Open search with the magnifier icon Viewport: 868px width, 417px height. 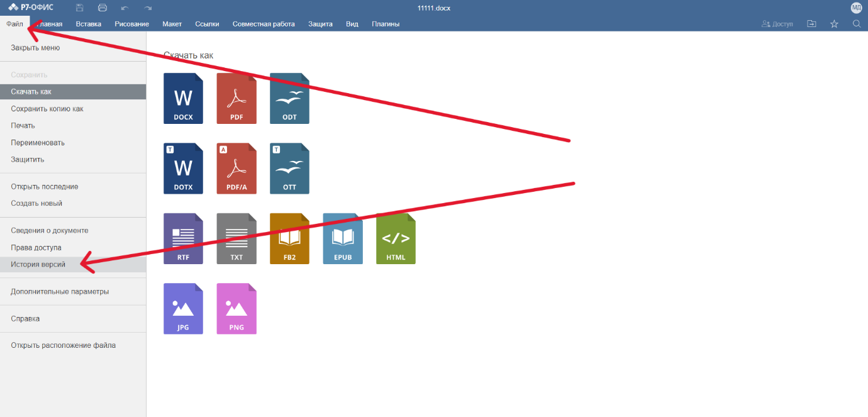pos(856,24)
